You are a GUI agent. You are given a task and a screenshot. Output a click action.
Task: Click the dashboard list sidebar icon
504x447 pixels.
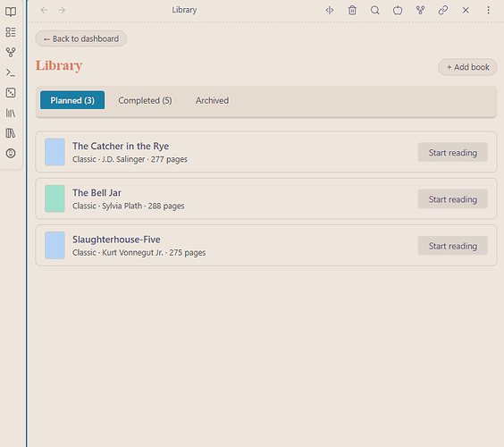[x=11, y=32]
